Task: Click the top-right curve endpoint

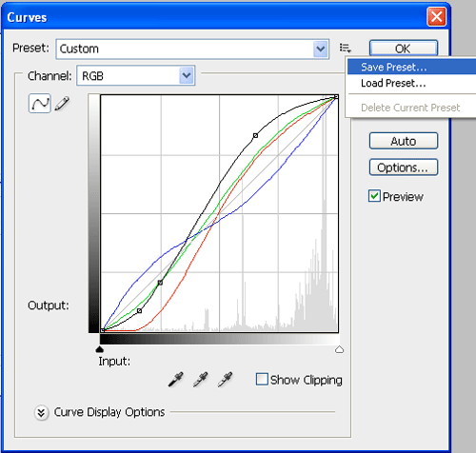Action: pyautogui.click(x=336, y=97)
